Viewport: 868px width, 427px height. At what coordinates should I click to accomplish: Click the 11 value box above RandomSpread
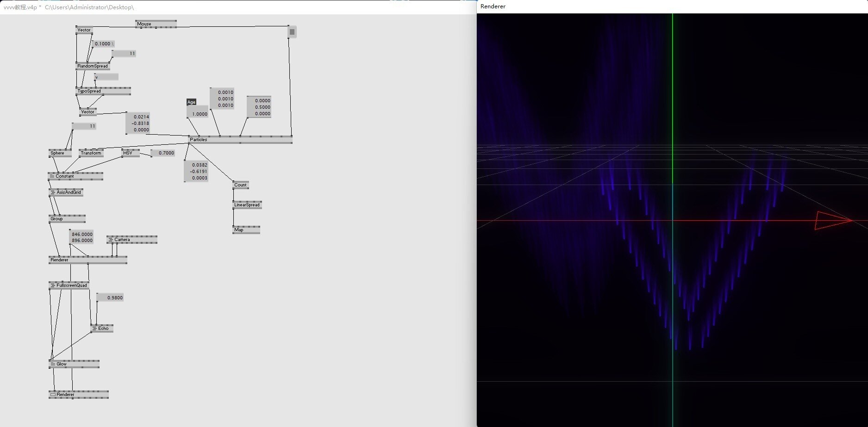click(x=124, y=54)
